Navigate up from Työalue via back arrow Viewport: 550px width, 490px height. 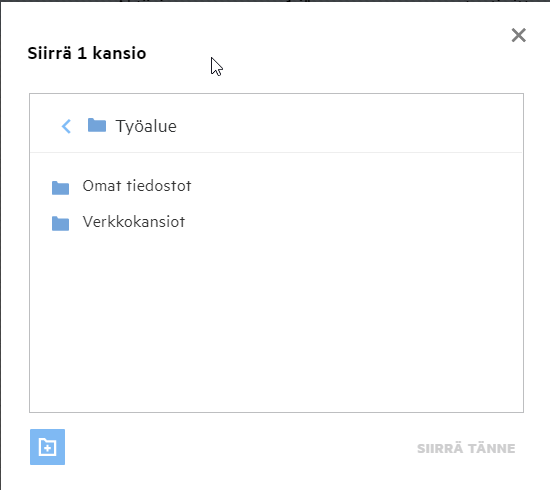click(x=66, y=126)
